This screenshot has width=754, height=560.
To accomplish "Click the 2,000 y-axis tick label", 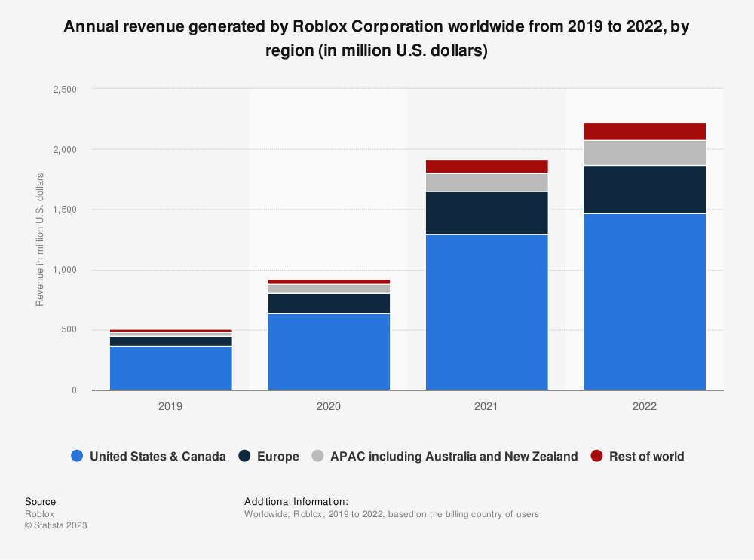I will [64, 149].
